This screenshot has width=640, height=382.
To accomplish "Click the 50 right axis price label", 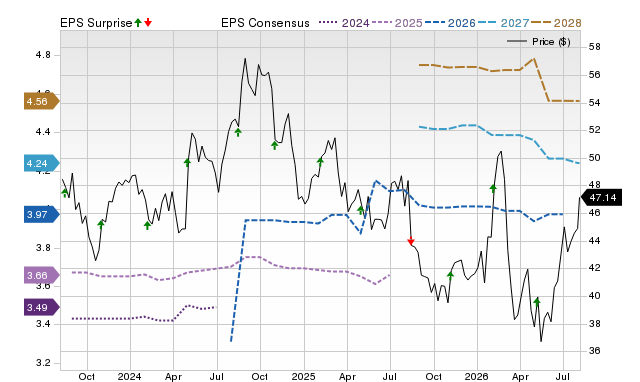I will (595, 158).
